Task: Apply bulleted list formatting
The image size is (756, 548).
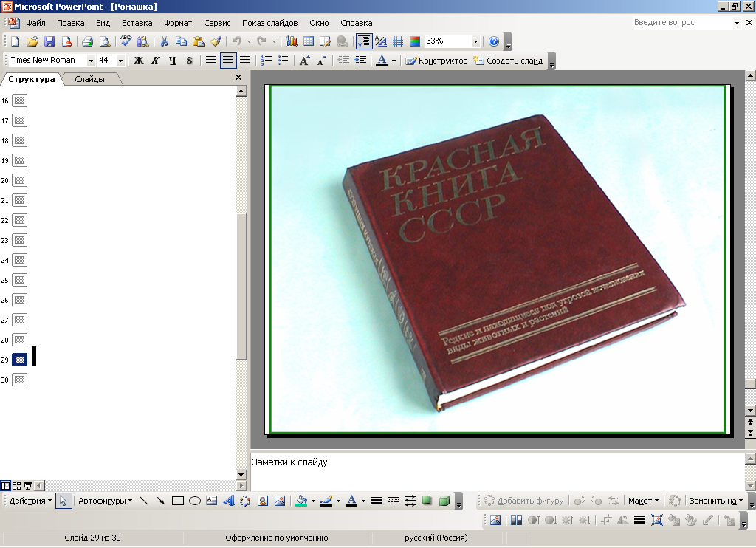Action: point(283,61)
